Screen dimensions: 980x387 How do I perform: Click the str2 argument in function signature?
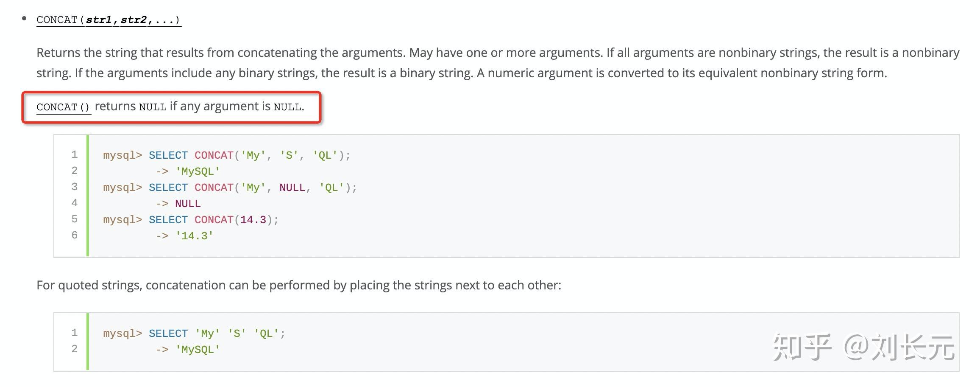pos(134,20)
